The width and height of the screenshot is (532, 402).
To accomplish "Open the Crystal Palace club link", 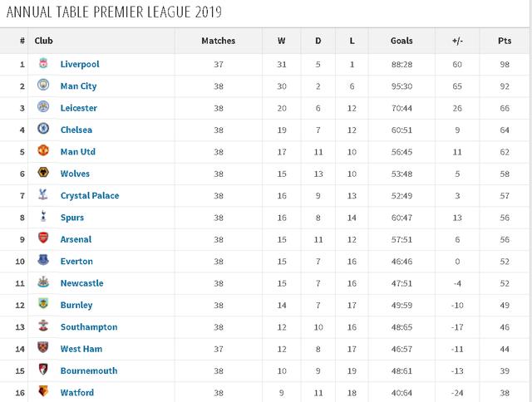I will pyautogui.click(x=90, y=196).
